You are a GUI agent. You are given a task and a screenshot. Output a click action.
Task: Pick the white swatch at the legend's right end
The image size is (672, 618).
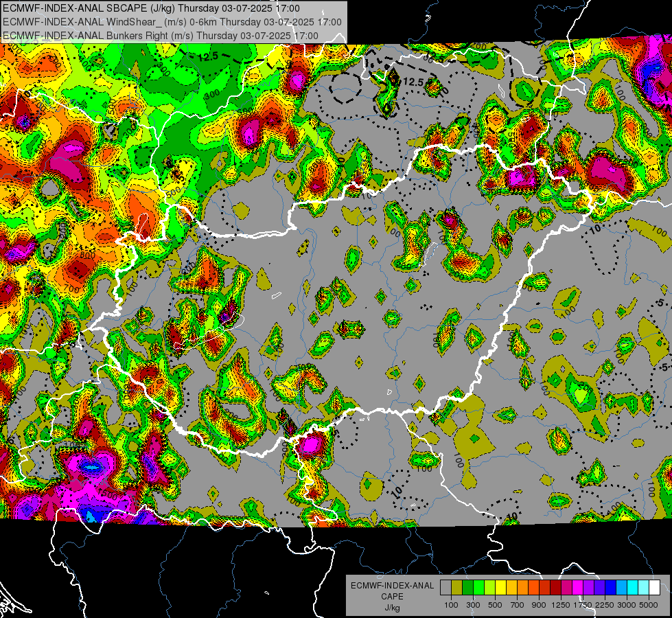click(655, 587)
